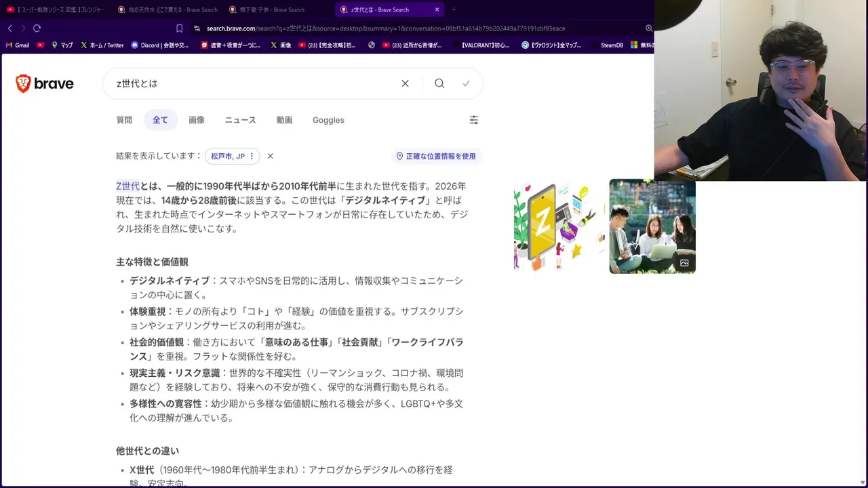
Task: Close the z世代とは browser tab
Action: (x=437, y=9)
